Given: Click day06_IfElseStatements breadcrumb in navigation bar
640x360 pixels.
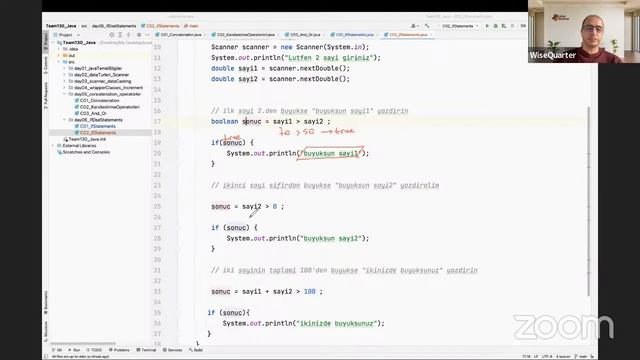Looking at the screenshot, I should click(114, 26).
